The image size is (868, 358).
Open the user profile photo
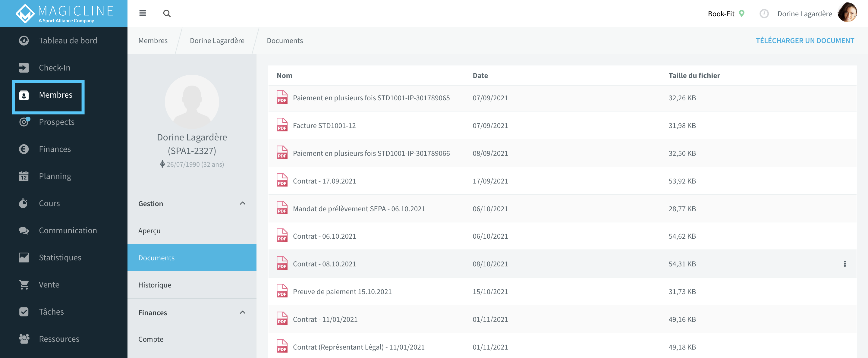[847, 12]
